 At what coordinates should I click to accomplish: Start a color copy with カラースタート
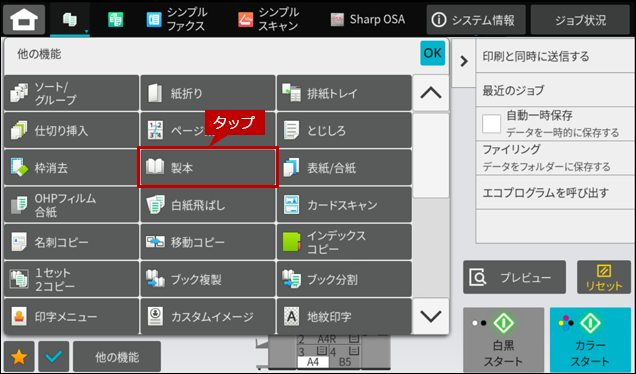[x=590, y=339]
